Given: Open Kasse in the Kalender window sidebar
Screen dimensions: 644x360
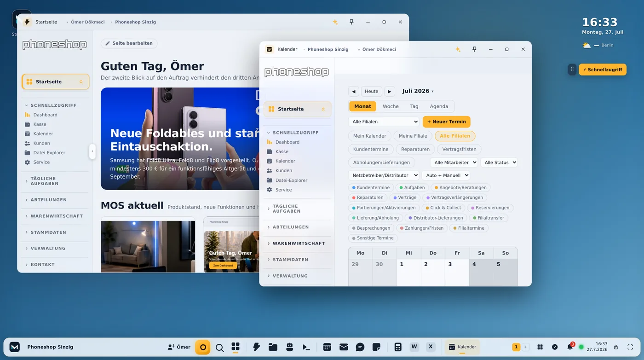Looking at the screenshot, I should click(x=282, y=151).
